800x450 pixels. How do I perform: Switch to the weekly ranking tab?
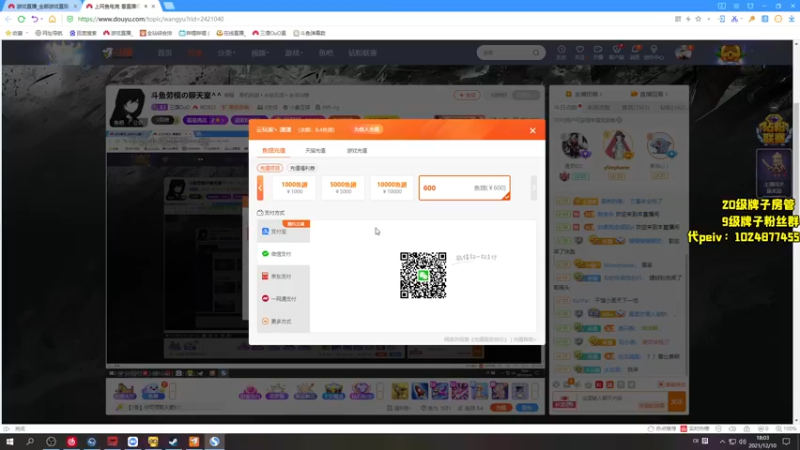point(598,107)
